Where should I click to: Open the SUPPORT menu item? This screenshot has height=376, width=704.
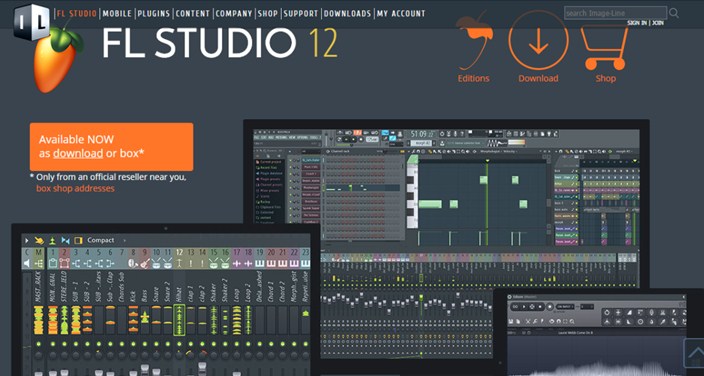tap(301, 13)
